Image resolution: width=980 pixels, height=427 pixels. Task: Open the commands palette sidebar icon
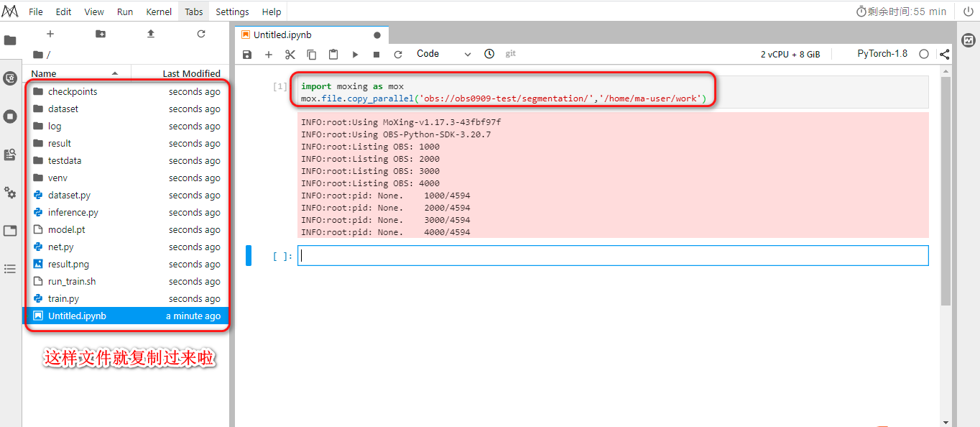(x=10, y=155)
